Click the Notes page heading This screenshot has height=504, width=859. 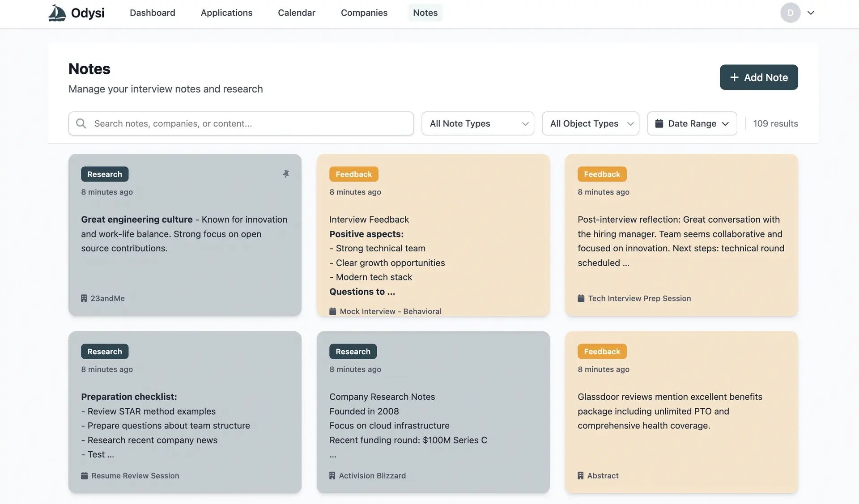[89, 69]
